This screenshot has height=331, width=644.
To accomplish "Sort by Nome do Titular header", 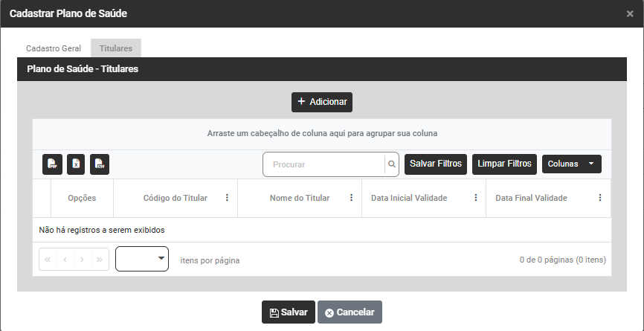I will [x=300, y=198].
